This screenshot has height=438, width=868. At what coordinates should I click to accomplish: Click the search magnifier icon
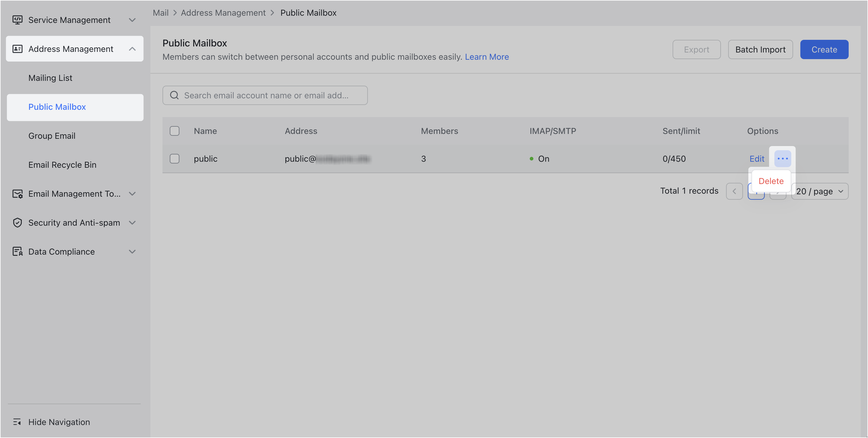(x=174, y=95)
